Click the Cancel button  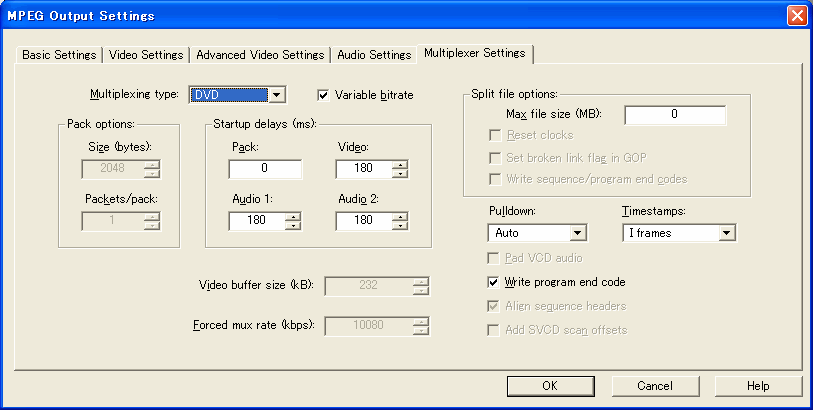[654, 386]
